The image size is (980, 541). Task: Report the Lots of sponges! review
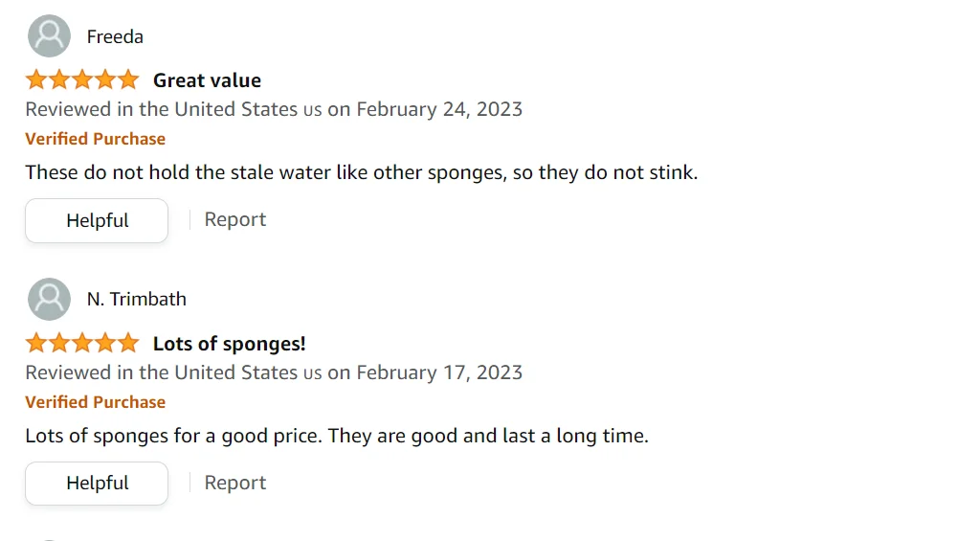(x=235, y=483)
